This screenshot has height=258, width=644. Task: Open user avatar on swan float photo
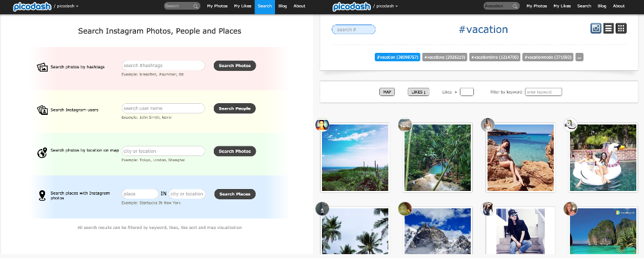(x=571, y=124)
